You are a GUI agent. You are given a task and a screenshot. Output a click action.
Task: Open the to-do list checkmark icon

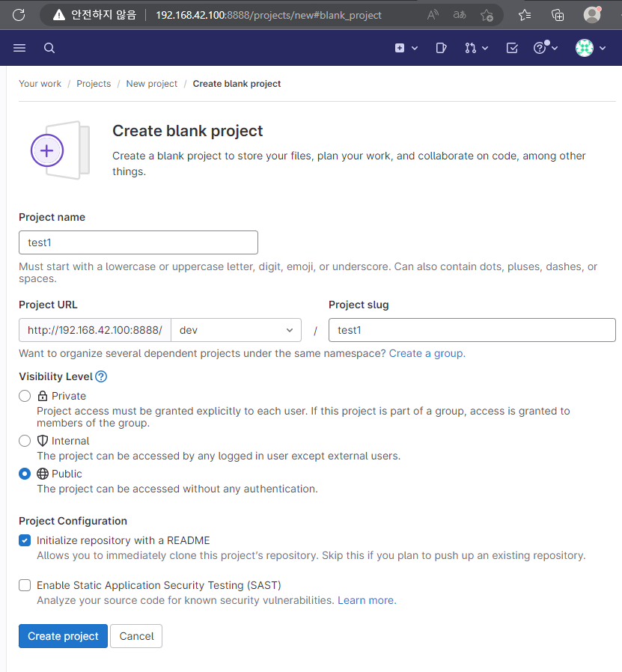(x=512, y=48)
